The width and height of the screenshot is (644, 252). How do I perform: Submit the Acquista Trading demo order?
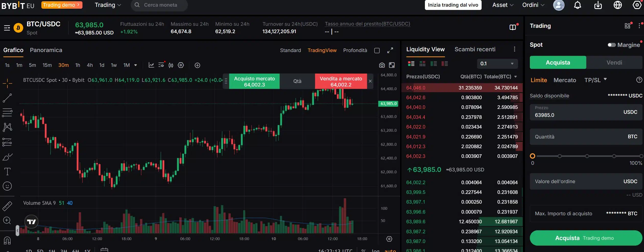[x=586, y=238]
